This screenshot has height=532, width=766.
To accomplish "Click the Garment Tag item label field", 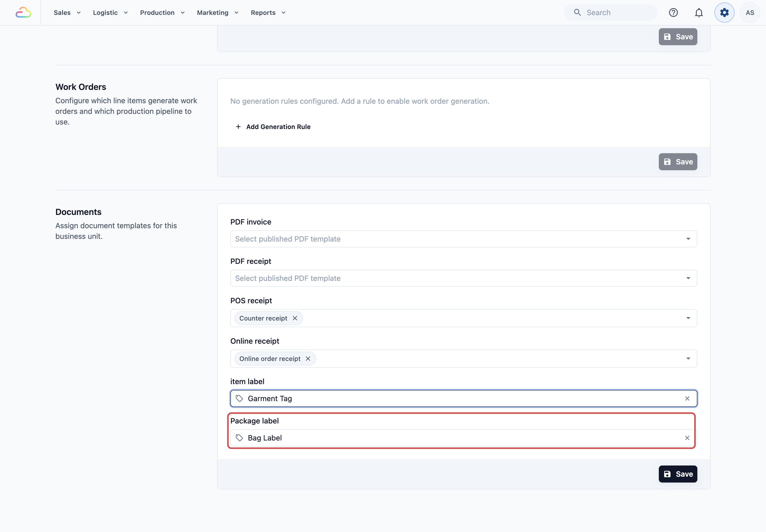I will 463,398.
